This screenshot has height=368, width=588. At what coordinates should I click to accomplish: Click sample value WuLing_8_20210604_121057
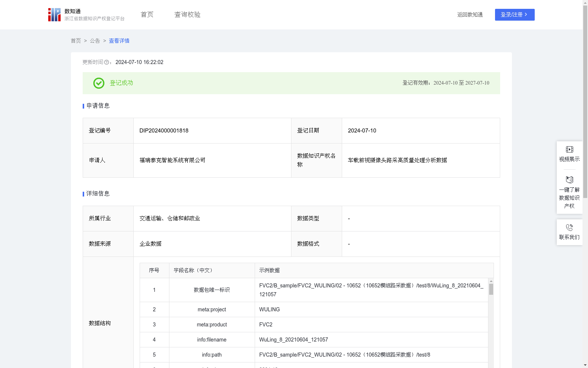294,340
